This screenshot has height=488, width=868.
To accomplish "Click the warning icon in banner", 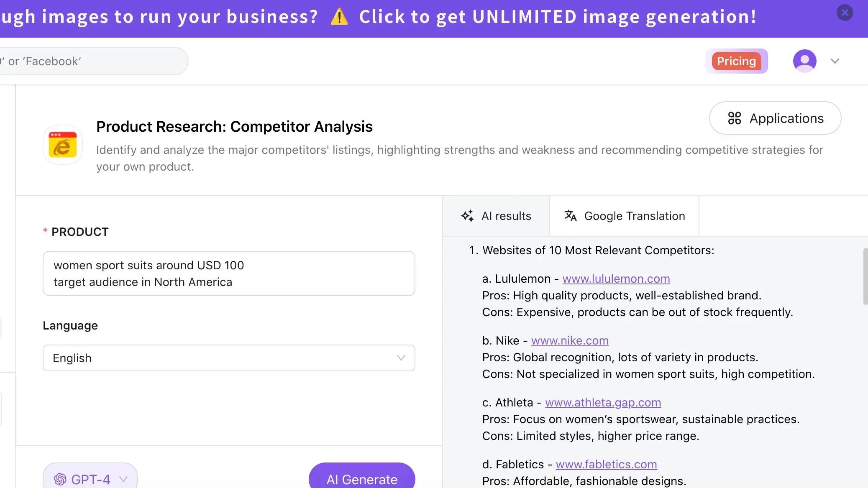I will 339,17.
